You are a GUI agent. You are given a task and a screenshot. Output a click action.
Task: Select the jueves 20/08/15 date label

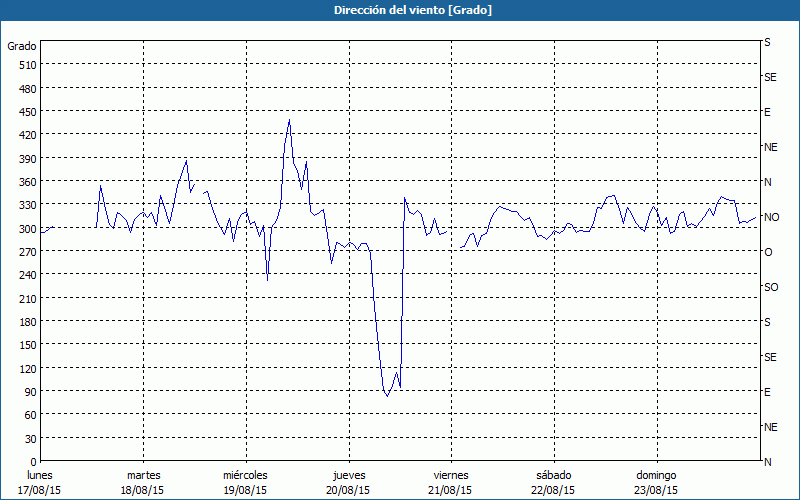(348, 482)
